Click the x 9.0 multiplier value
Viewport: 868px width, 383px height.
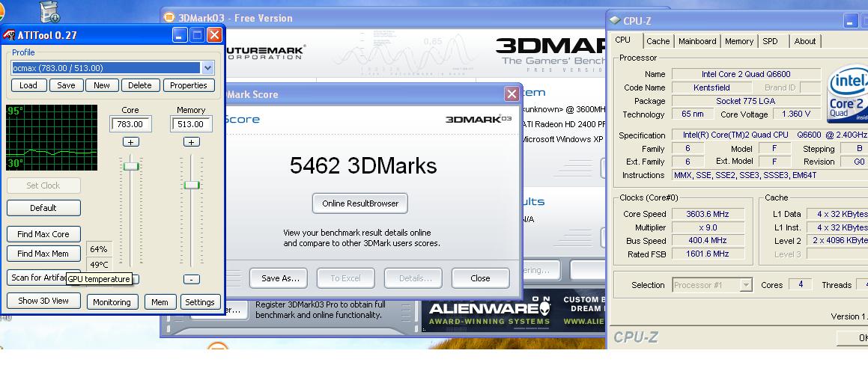coord(708,227)
